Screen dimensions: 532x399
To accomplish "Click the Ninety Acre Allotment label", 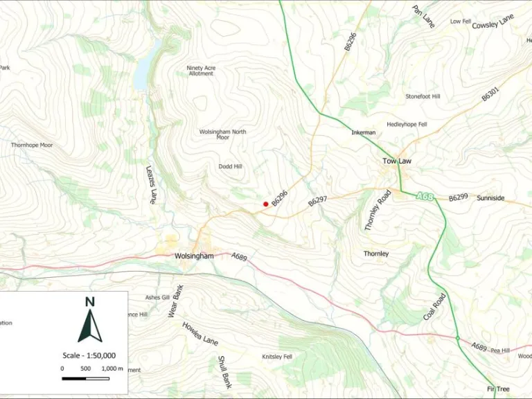I will point(201,71).
